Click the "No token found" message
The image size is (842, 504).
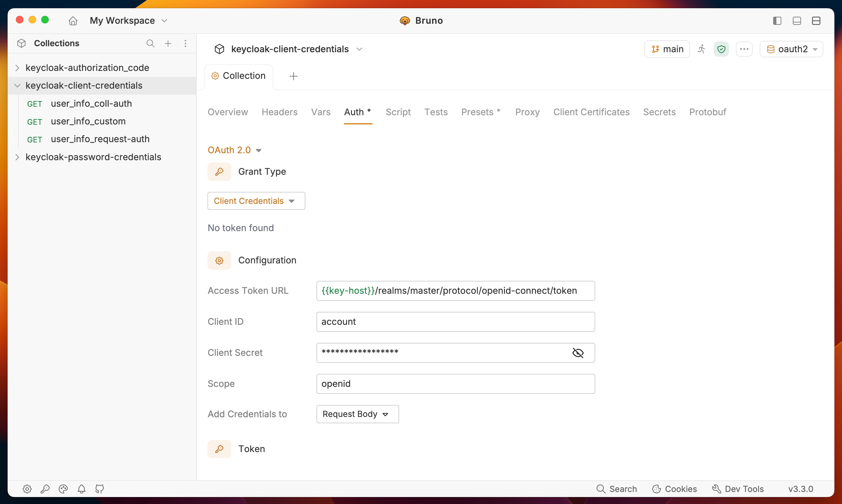click(x=240, y=228)
